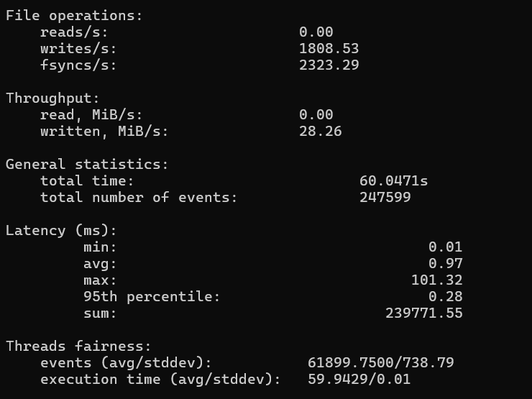Click the max latency value 101.32

[x=437, y=280]
